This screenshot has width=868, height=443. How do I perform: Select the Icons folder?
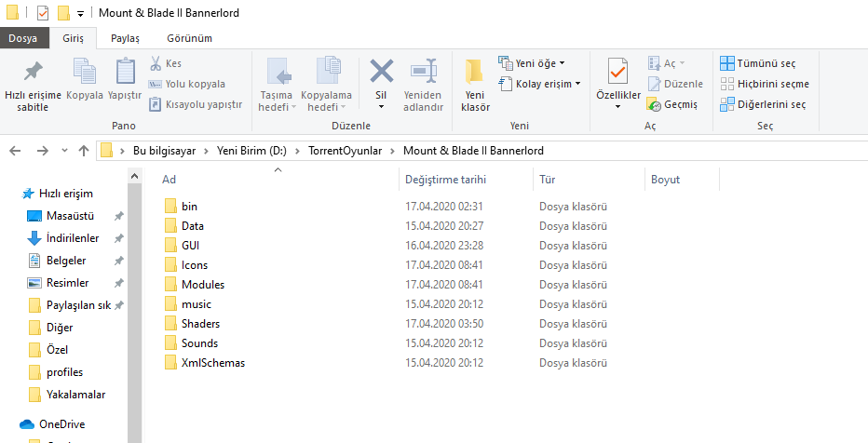pos(195,265)
